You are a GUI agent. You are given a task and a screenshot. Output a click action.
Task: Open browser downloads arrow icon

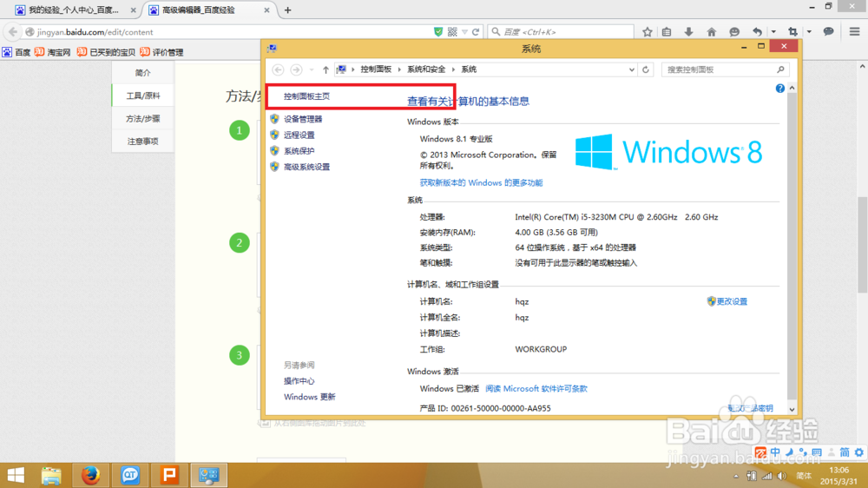(x=688, y=32)
